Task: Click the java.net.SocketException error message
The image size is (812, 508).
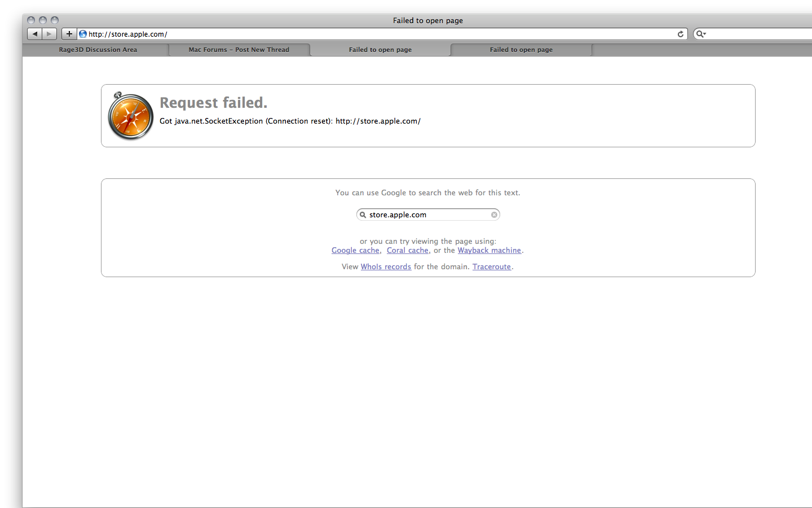Action: click(290, 121)
